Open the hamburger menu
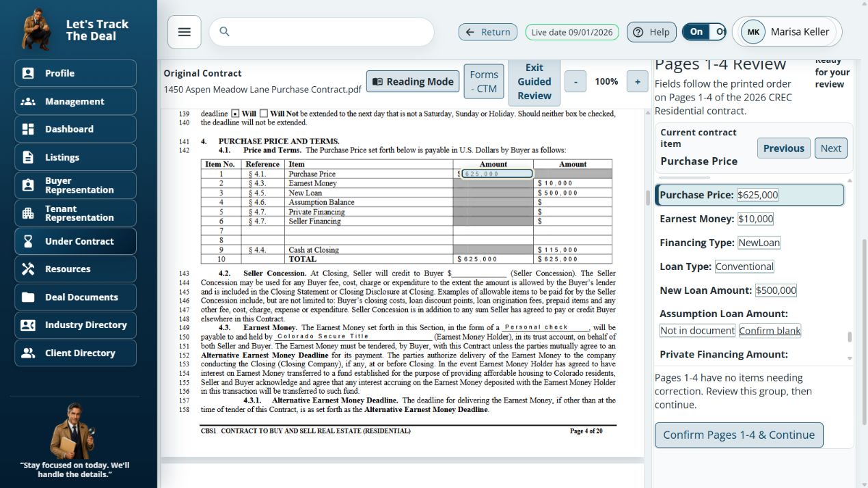Viewport: 868px width, 488px height. click(184, 32)
